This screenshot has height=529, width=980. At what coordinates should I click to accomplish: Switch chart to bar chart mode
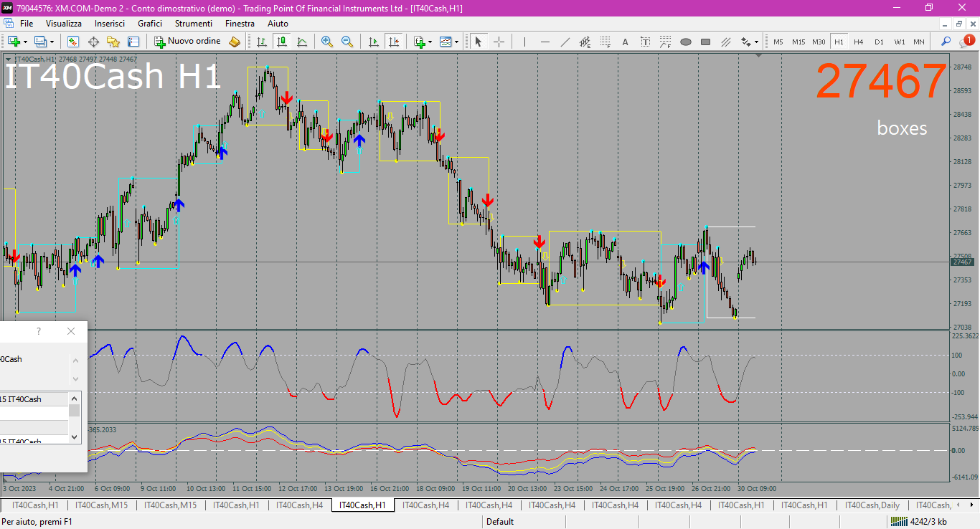click(x=262, y=42)
